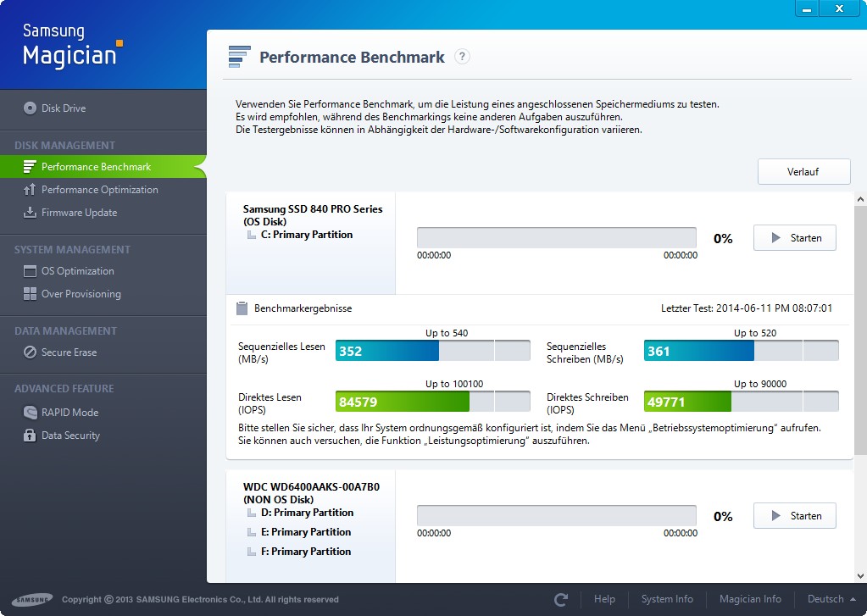This screenshot has width=867, height=616.
Task: Click 'Up to 100100' label
Action: pyautogui.click(x=454, y=384)
